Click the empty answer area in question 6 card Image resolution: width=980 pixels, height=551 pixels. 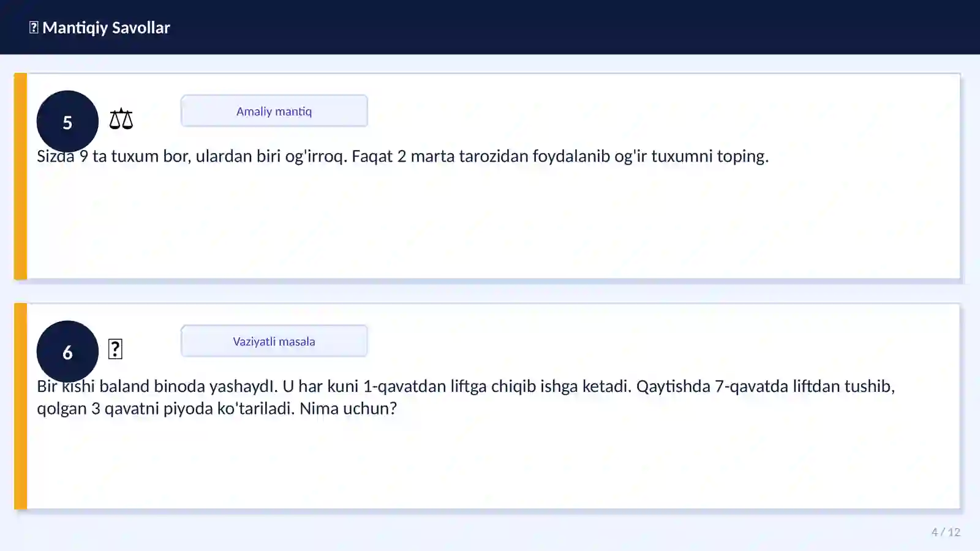pos(493,464)
